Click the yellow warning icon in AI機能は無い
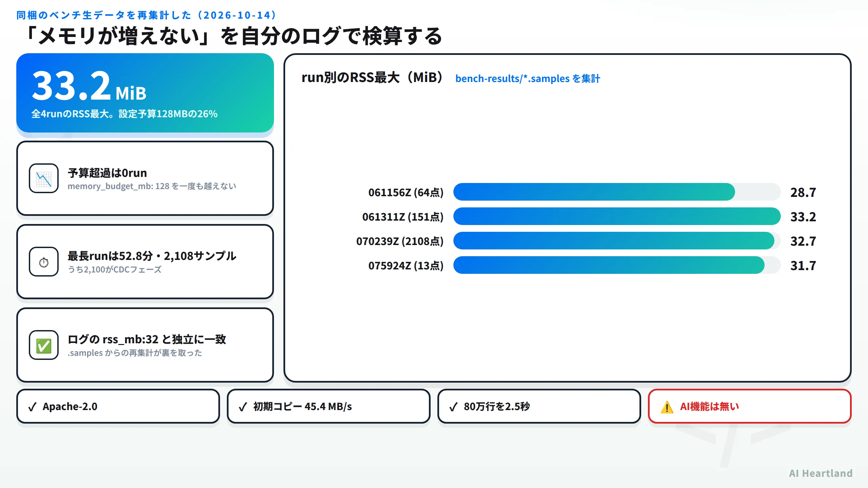Viewport: 868px width, 488px height. click(x=667, y=407)
